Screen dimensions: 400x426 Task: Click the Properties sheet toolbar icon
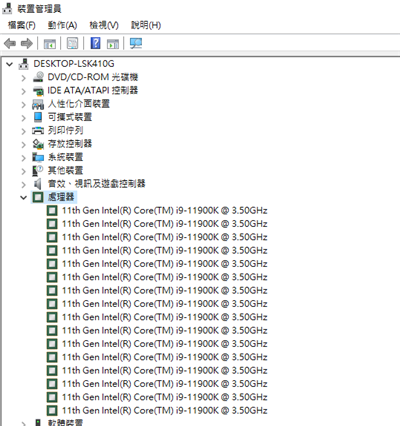pos(72,43)
